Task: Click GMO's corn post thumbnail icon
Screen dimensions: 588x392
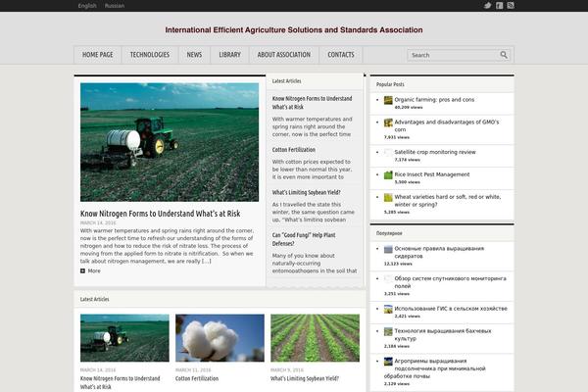Action: point(388,122)
